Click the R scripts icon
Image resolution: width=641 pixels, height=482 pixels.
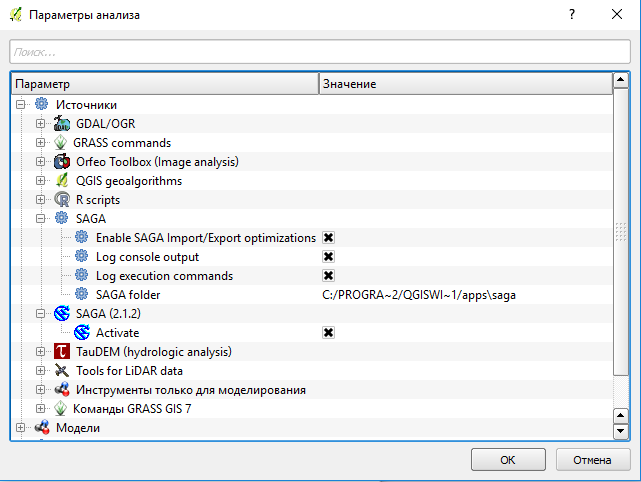(x=62, y=200)
